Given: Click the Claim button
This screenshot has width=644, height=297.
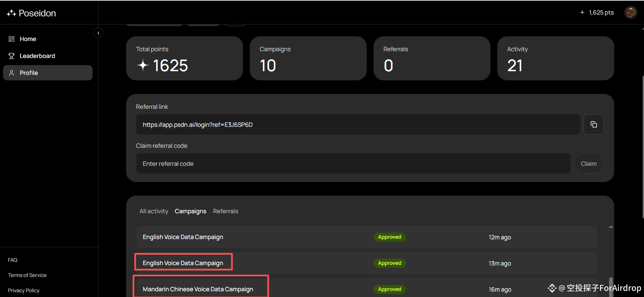Looking at the screenshot, I should point(589,163).
